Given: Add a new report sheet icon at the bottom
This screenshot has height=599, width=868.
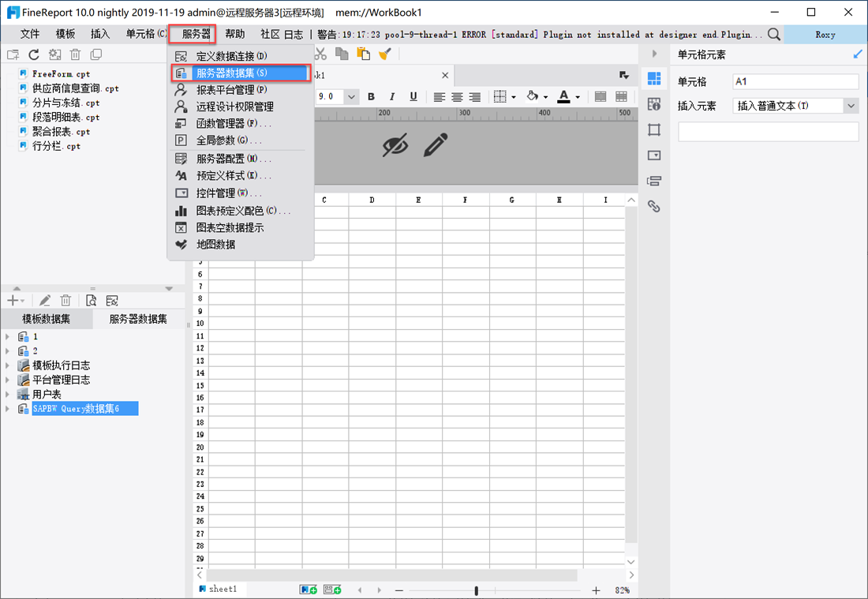Looking at the screenshot, I should (x=309, y=590).
